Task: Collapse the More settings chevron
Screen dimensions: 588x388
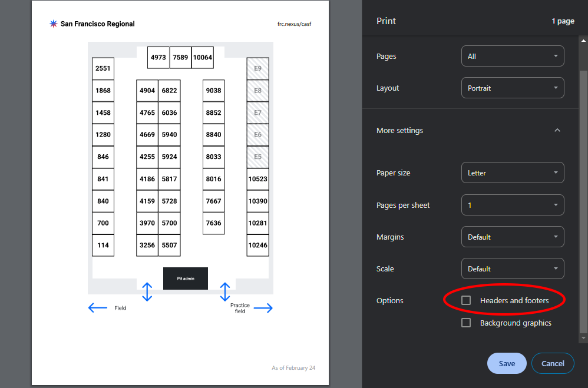Action: pos(557,130)
